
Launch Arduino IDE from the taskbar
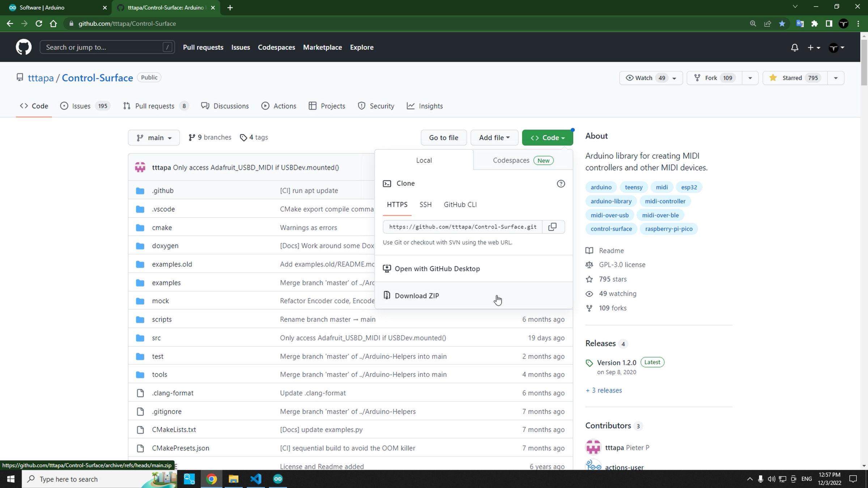coord(278,479)
